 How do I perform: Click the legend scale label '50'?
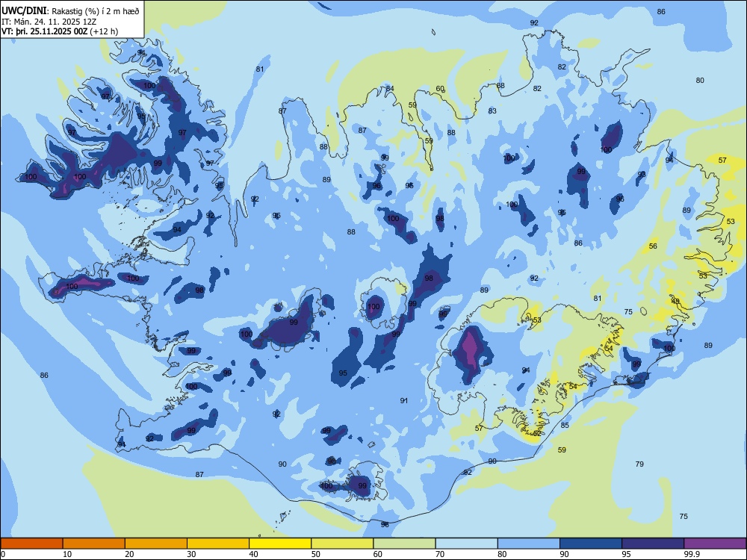tap(315, 554)
